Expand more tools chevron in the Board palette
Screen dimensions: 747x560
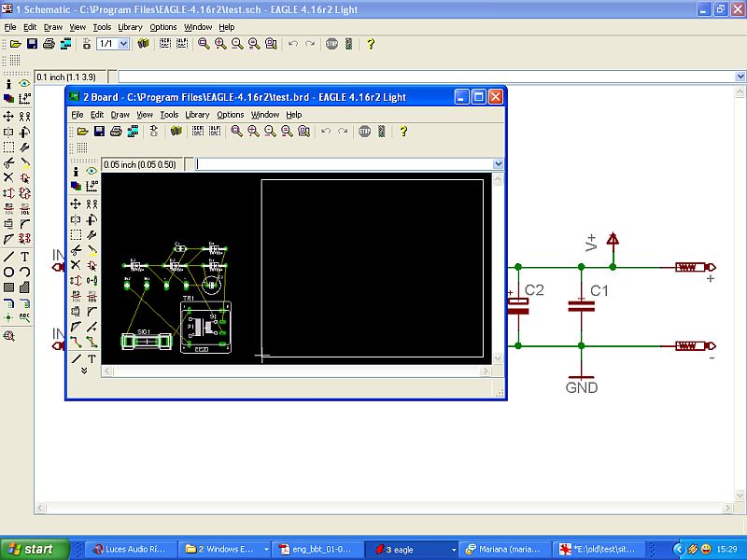pyautogui.click(x=84, y=371)
